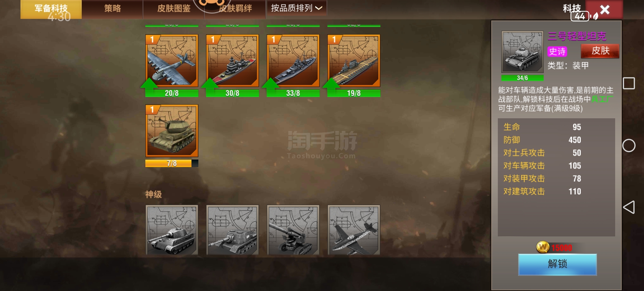This screenshot has width=644, height=291.
Task: Select the battleship card showing 30/8
Action: 232,61
